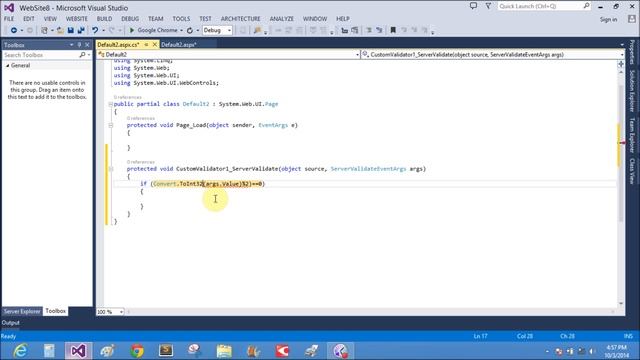Open the WEBSITE menu
This screenshot has height=360, width=640.
point(77,19)
